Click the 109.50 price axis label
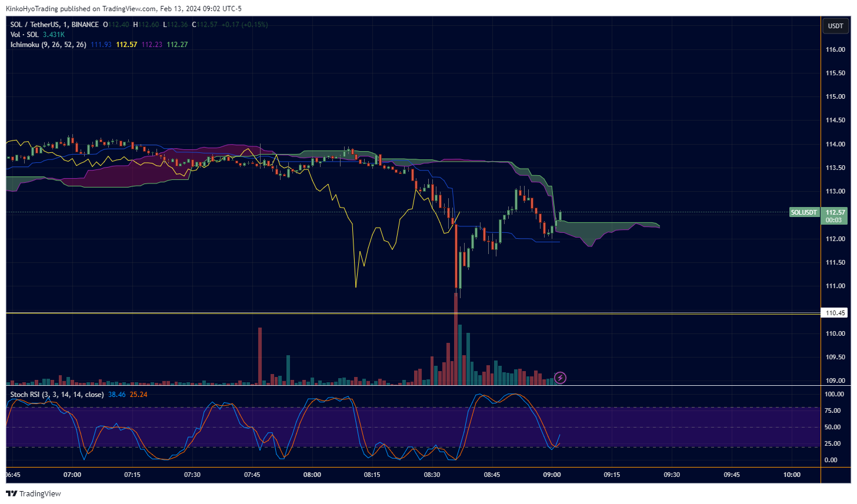Screen dimensions: 857x504 click(835, 357)
